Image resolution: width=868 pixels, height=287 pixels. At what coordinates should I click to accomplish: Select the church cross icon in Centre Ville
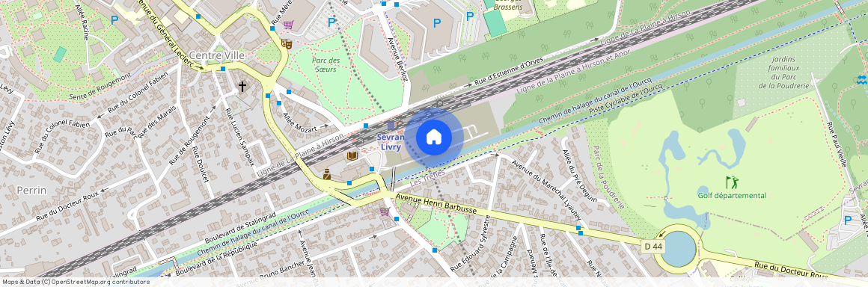(x=242, y=86)
